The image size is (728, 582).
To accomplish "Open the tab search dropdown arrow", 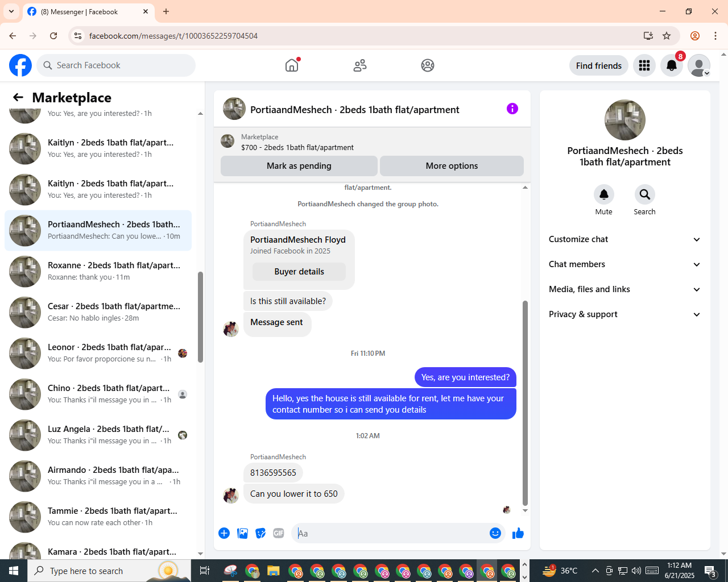I will click(x=11, y=11).
